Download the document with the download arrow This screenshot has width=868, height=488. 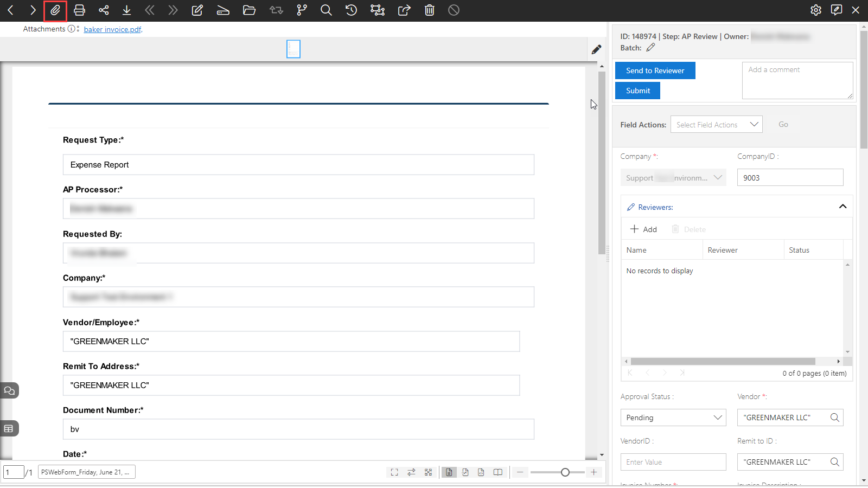126,10
